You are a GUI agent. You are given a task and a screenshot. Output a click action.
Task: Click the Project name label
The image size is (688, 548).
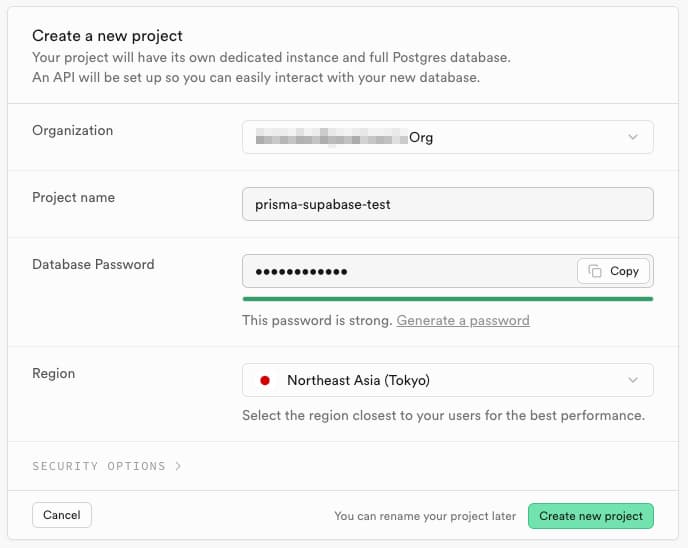(x=74, y=197)
